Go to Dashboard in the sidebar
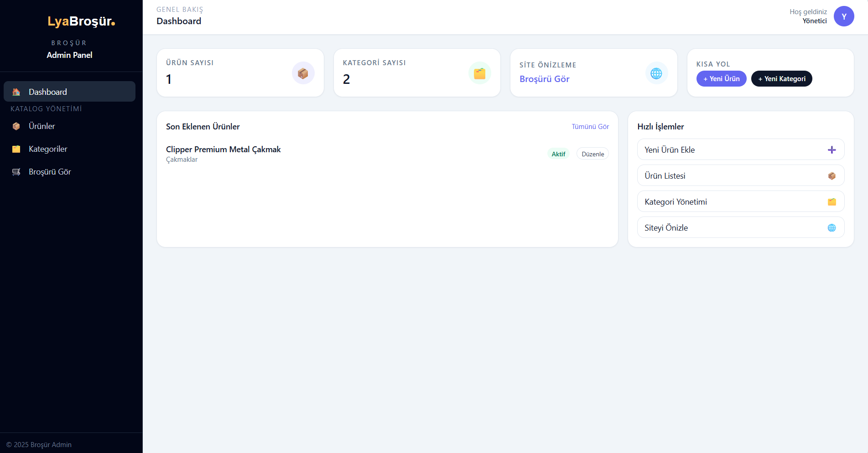The width and height of the screenshot is (868, 453). (x=48, y=92)
